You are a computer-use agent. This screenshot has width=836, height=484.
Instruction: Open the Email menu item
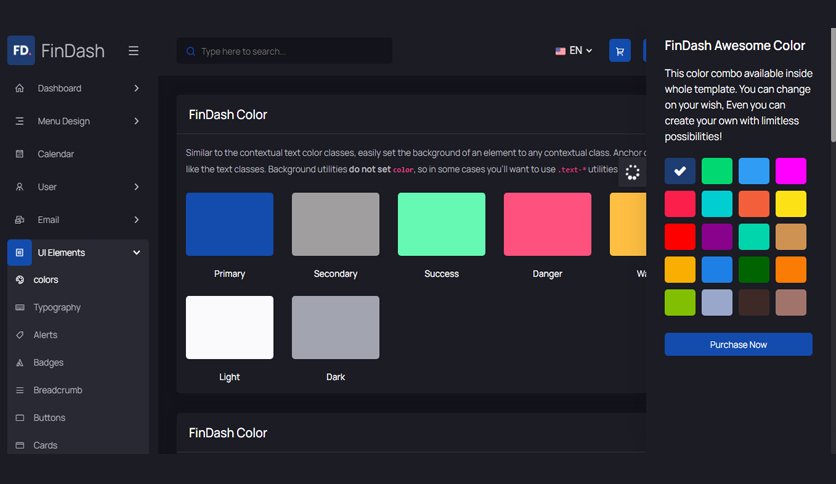(78, 220)
